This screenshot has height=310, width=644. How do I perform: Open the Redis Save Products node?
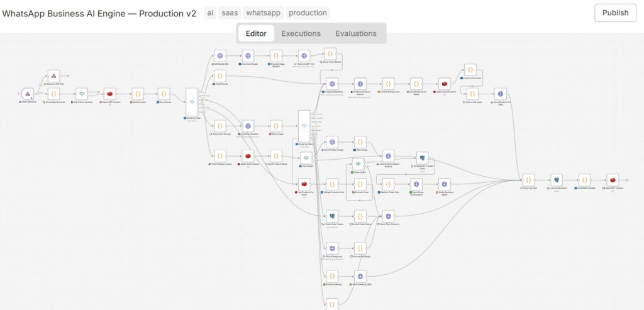[444, 84]
